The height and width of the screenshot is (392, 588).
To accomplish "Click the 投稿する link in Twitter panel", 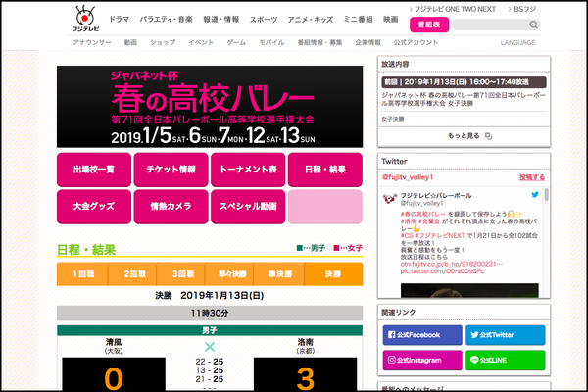I will (531, 177).
